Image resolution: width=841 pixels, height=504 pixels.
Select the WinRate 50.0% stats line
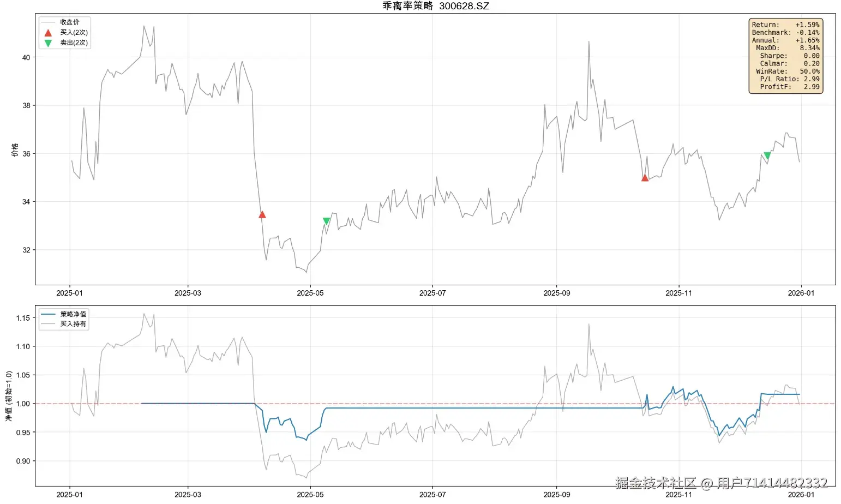788,71
